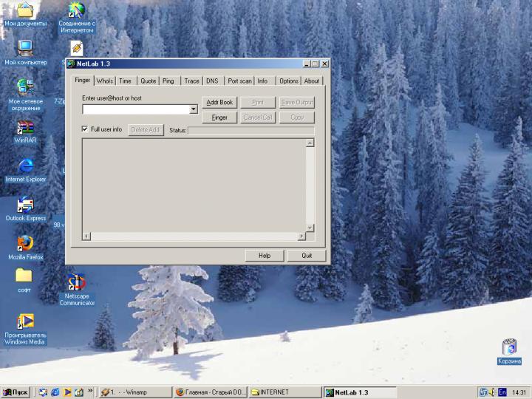Open the WinRAR desktop shortcut
The height and width of the screenshot is (399, 532).
(x=25, y=127)
